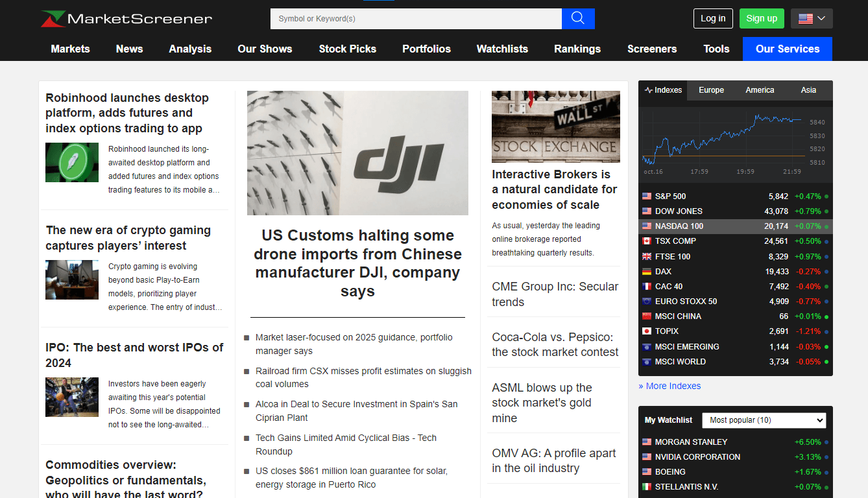The height and width of the screenshot is (498, 868).
Task: Open the More Indexes link
Action: [669, 386]
